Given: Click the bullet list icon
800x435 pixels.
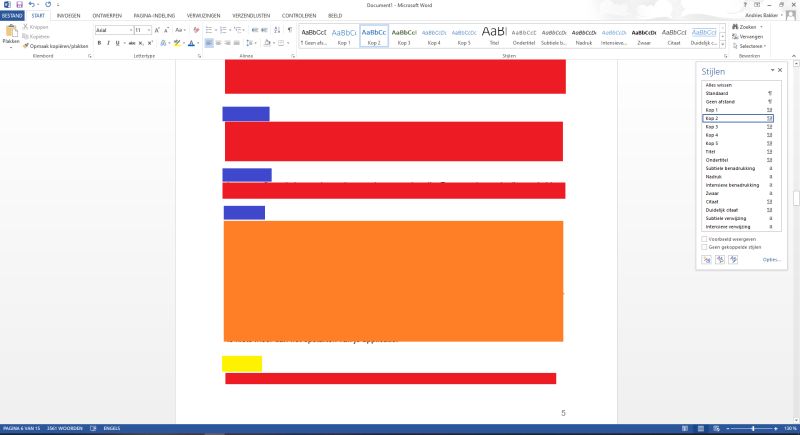Looking at the screenshot, I should click(209, 30).
